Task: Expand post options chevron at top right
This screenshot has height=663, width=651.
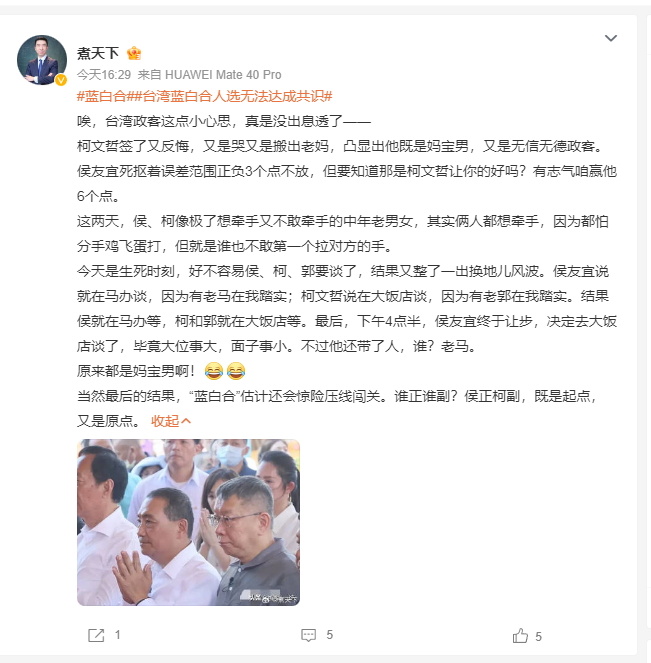Action: click(x=611, y=38)
